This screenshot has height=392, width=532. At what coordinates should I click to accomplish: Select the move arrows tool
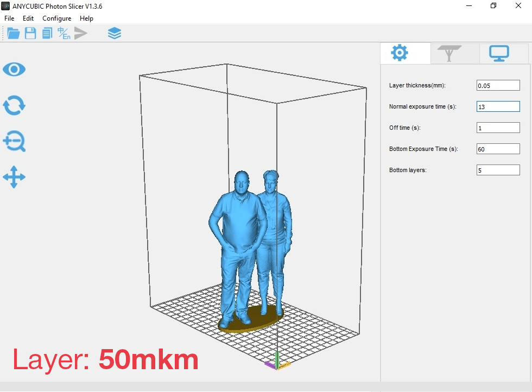(x=14, y=177)
